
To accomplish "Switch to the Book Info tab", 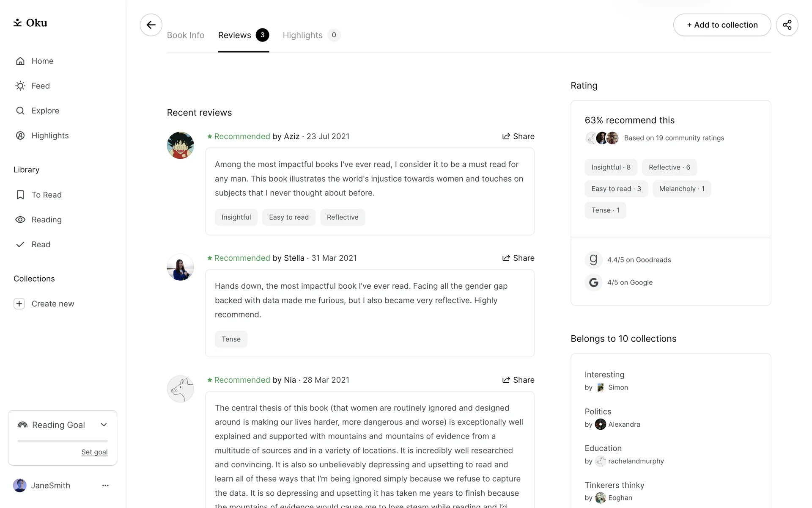I will click(186, 35).
